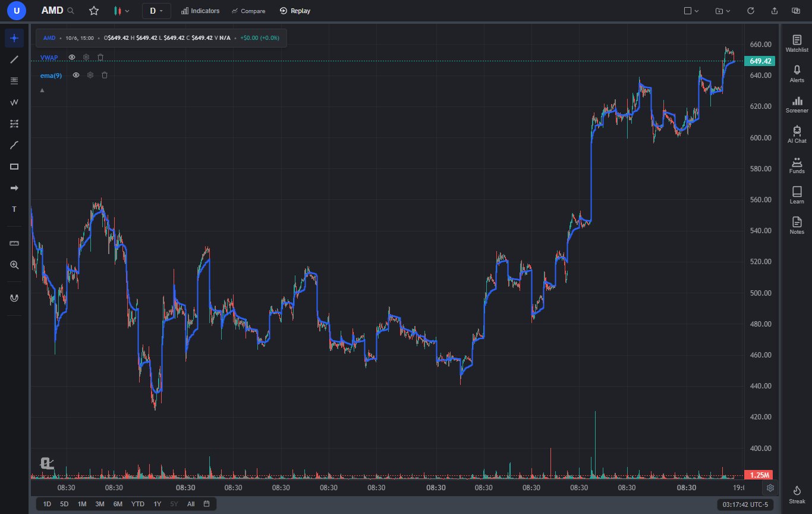Click the Indicators button
Image resolution: width=812 pixels, height=514 pixels.
[x=200, y=11]
